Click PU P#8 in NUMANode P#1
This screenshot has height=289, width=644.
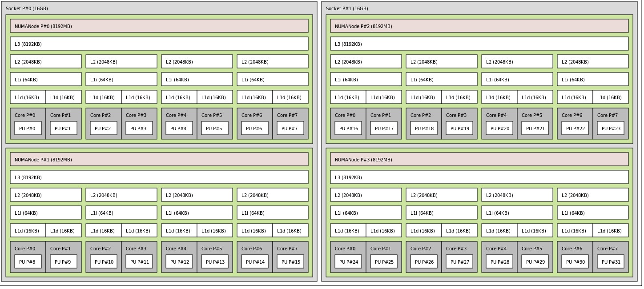[28, 261]
